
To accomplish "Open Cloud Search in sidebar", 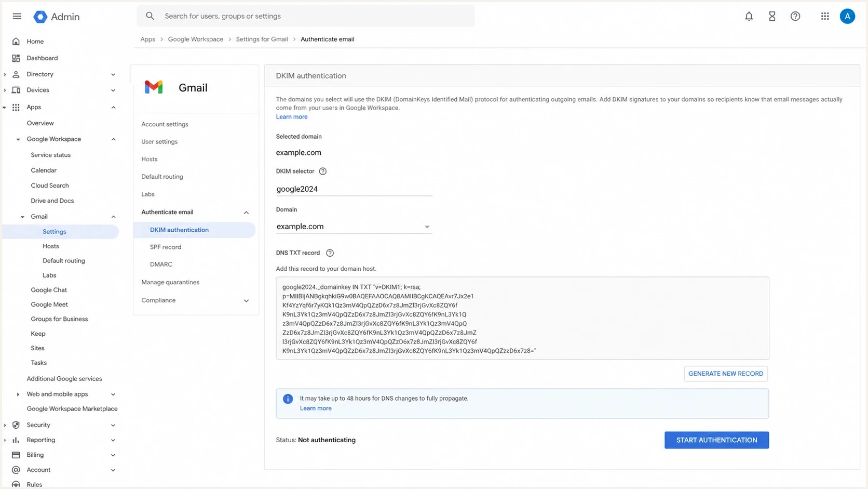I will tap(50, 186).
